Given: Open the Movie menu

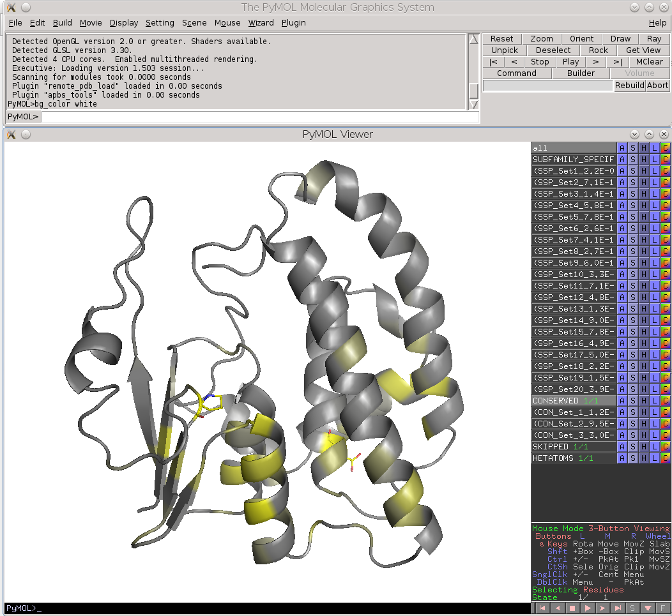Looking at the screenshot, I should point(91,23).
